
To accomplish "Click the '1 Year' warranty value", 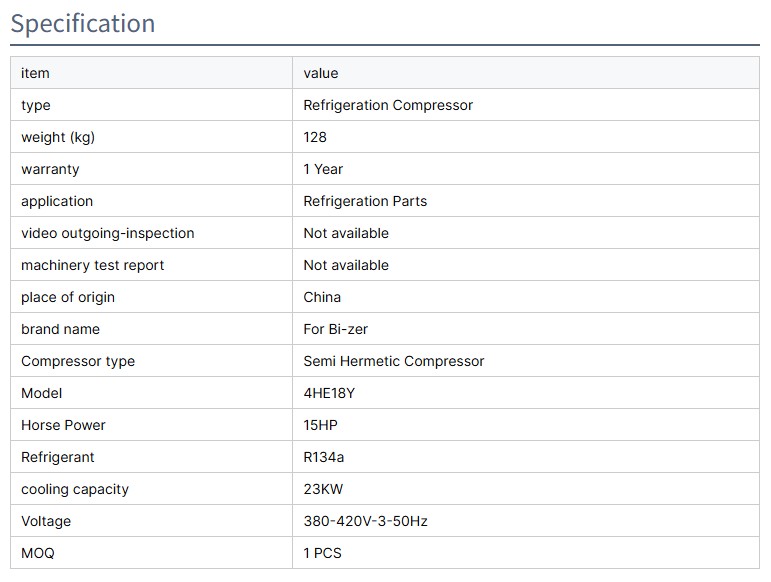I will [x=323, y=169].
